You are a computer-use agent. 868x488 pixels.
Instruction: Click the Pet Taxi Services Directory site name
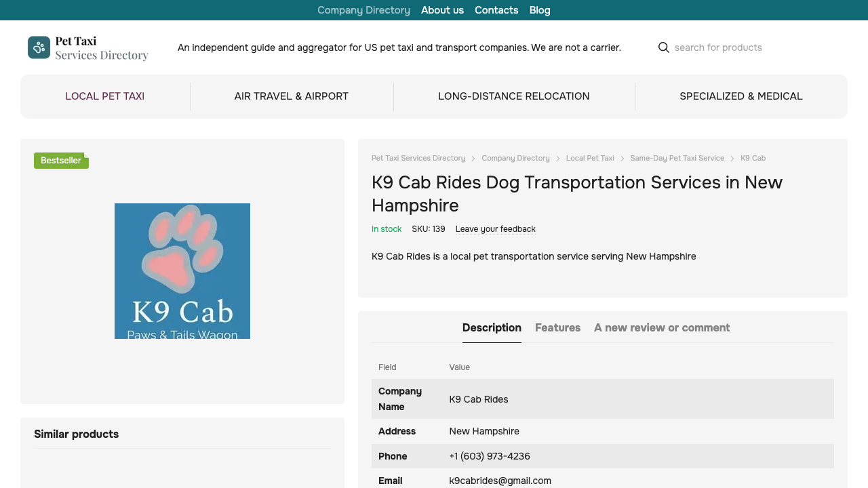tap(102, 48)
